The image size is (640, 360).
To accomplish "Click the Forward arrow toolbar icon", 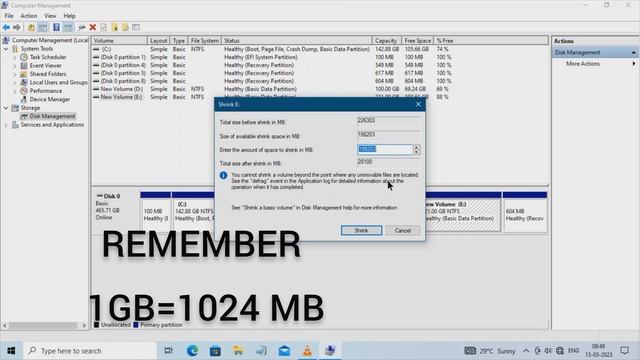I will tap(17, 27).
